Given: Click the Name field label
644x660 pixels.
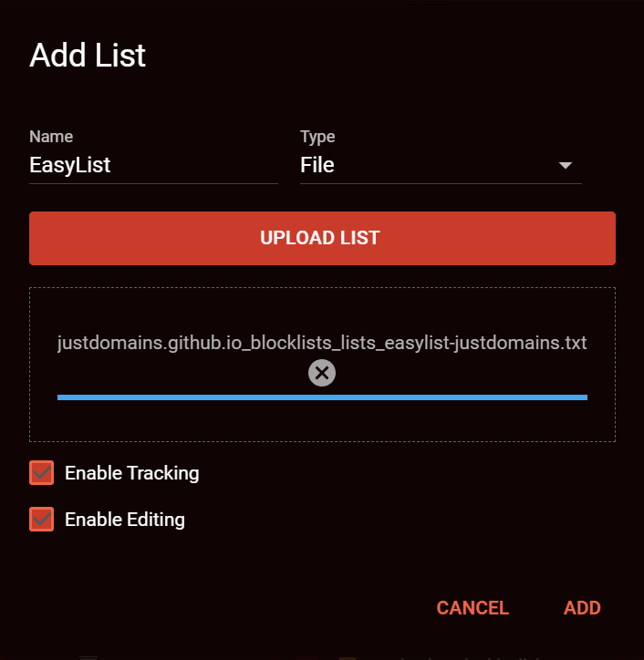Looking at the screenshot, I should tap(51, 137).
